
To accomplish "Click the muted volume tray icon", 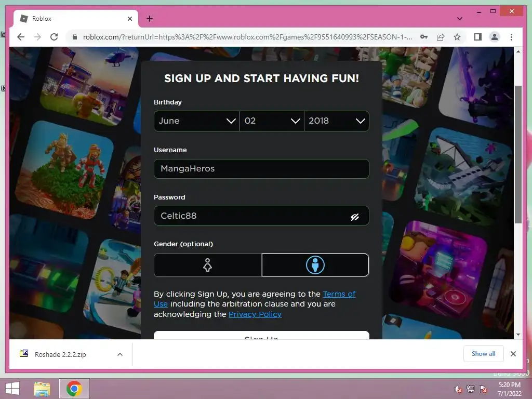I will click(458, 389).
